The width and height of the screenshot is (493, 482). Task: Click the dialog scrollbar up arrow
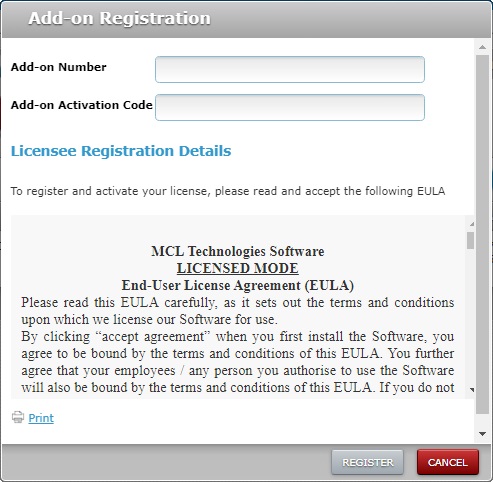click(x=482, y=47)
